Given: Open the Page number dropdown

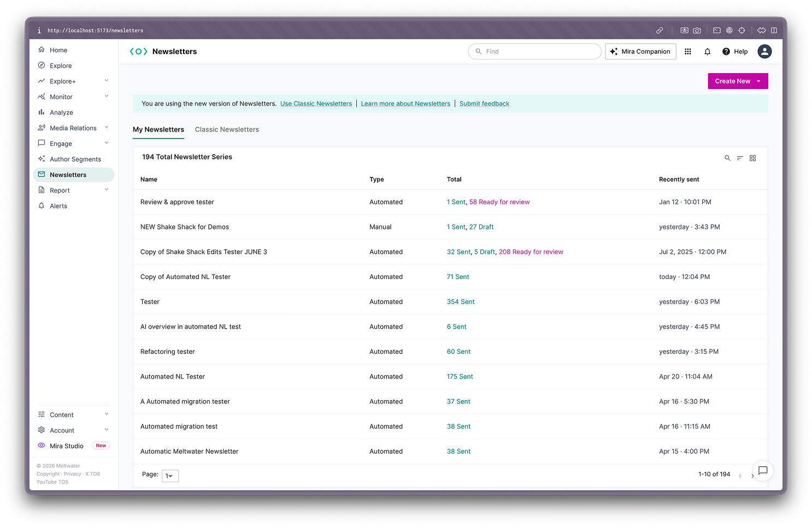Looking at the screenshot, I should tap(170, 476).
